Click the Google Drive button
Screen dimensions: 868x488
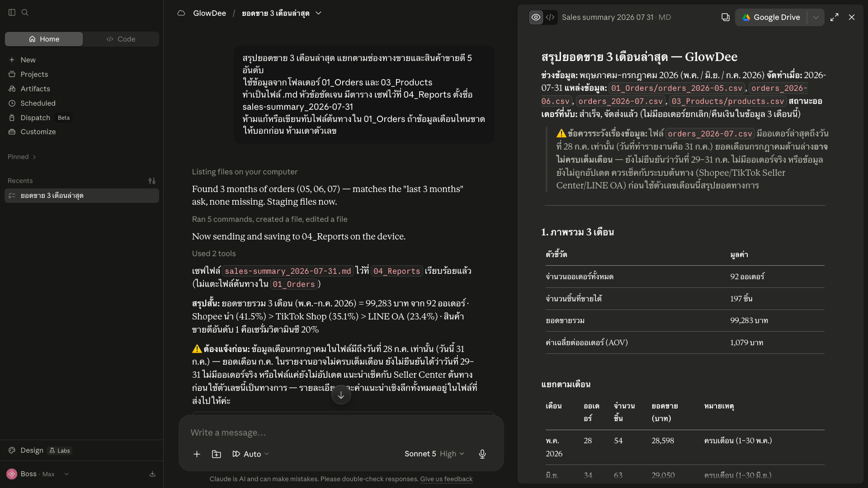point(771,17)
